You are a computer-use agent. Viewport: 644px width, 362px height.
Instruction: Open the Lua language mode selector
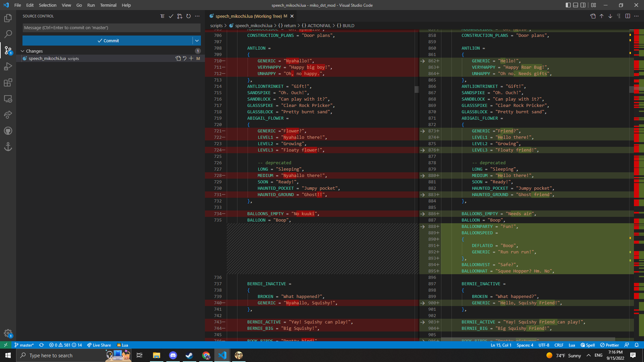(x=572, y=345)
